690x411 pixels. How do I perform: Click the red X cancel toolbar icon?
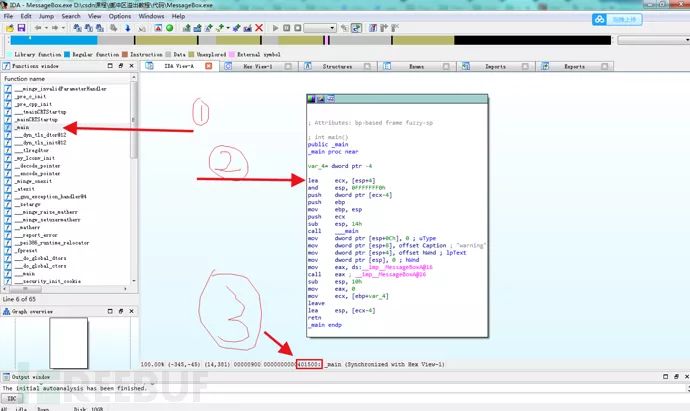tap(259, 28)
